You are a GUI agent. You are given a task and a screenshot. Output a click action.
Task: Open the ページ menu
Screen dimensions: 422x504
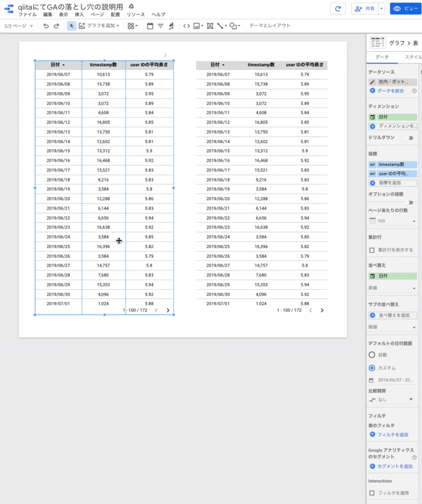click(97, 15)
